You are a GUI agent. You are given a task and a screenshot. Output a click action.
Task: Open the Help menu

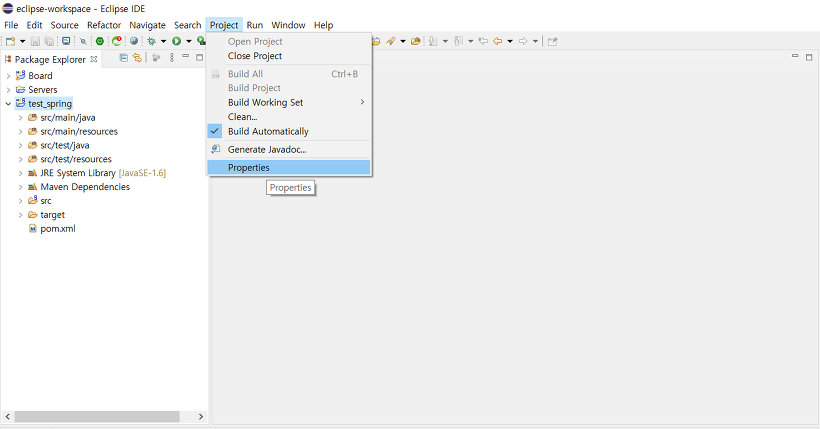323,25
